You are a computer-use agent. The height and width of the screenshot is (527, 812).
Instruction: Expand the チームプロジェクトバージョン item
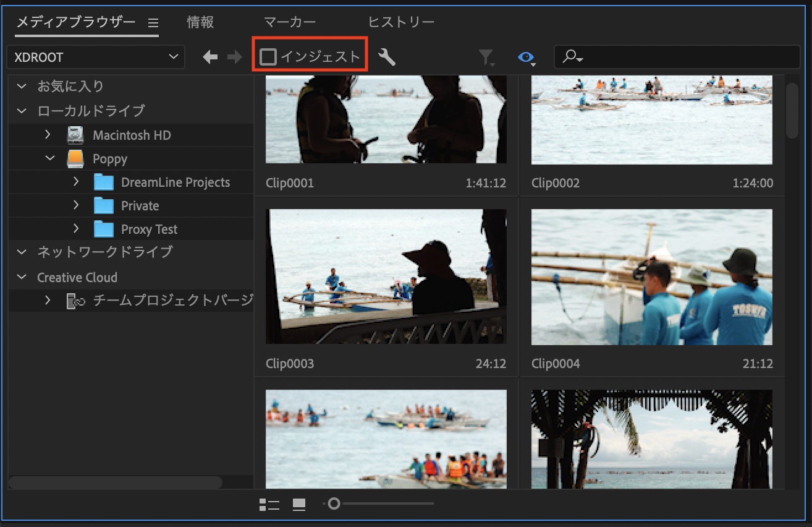(48, 301)
